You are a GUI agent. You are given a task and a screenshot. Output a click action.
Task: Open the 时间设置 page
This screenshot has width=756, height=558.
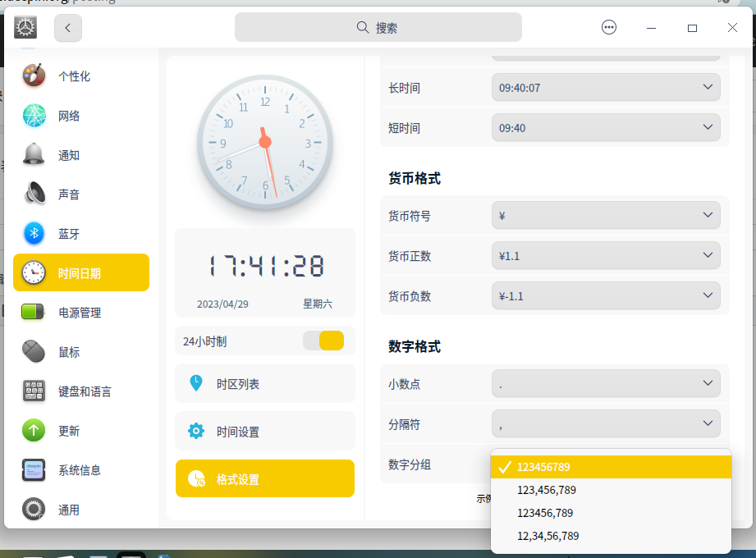[x=264, y=431]
